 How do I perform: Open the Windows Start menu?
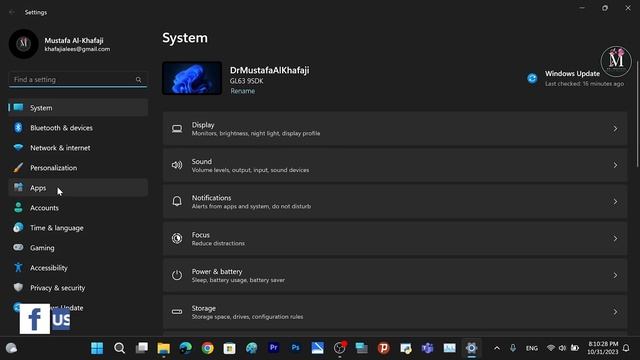pos(97,348)
